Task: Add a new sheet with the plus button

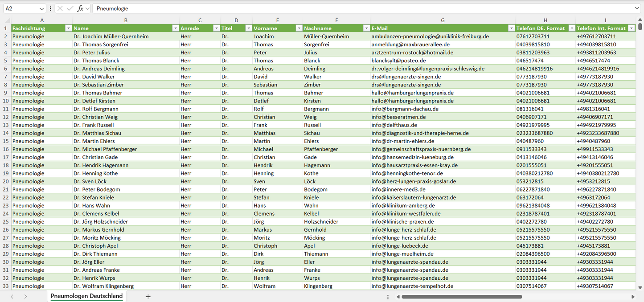Action: click(148, 297)
